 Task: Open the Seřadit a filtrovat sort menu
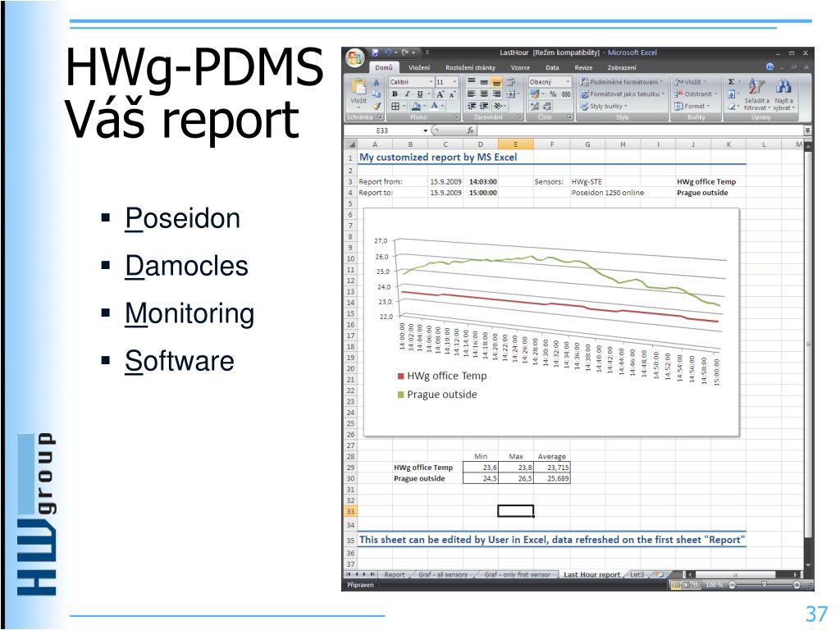[x=756, y=95]
